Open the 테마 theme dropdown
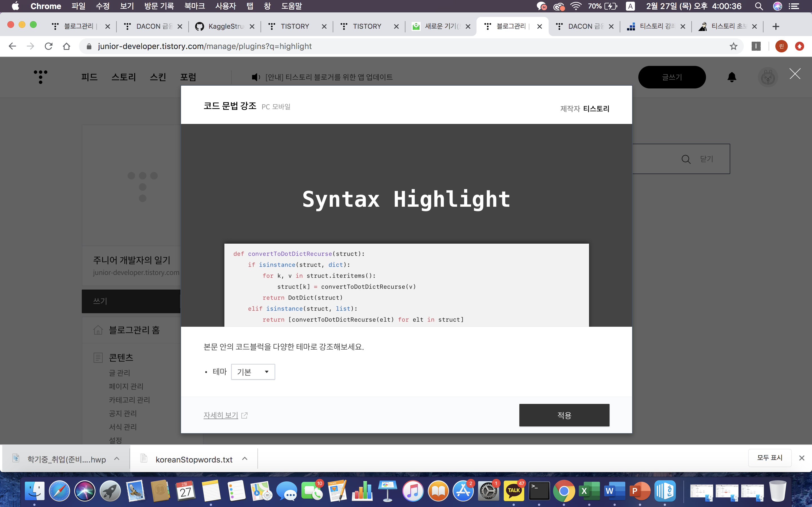812x507 pixels. click(x=253, y=372)
